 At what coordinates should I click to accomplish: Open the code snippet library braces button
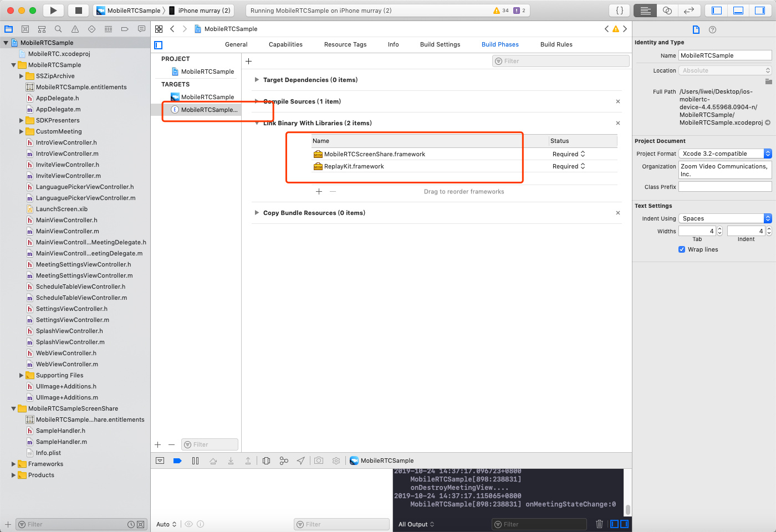pos(620,11)
